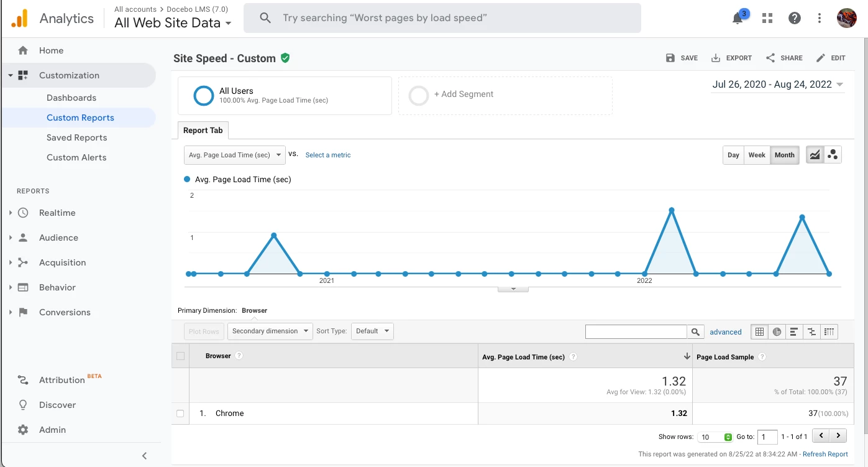Click the EXPORT button
Screen dimensions: 868x467
[x=731, y=58]
